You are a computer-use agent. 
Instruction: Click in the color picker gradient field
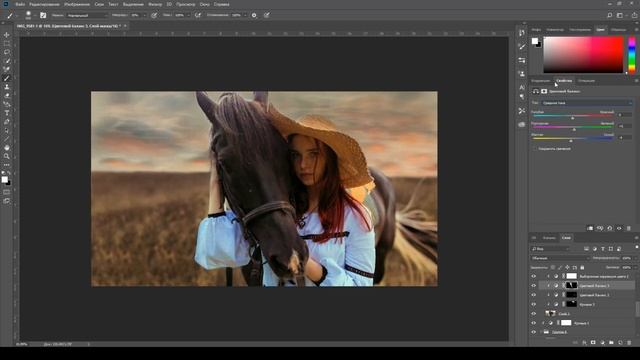583,55
